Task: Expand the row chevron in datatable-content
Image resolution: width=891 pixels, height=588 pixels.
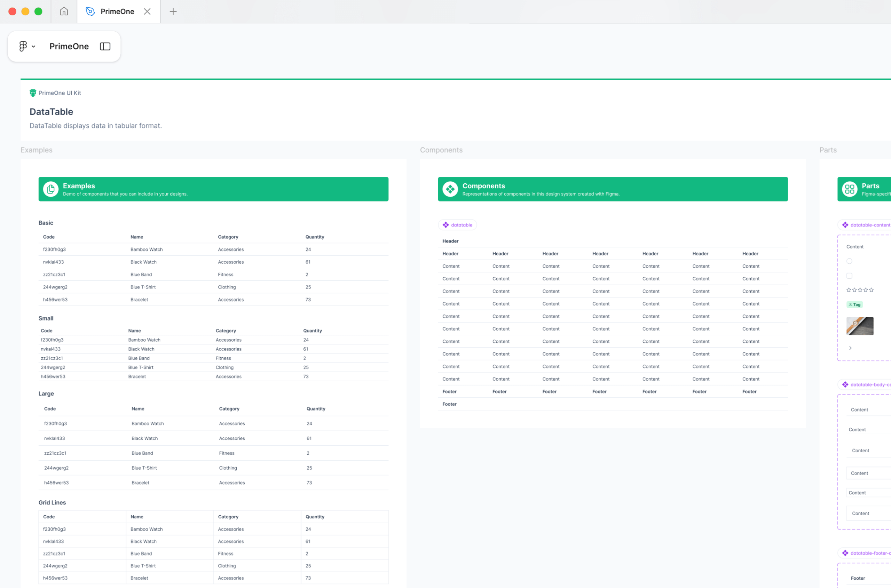Action: pos(850,348)
